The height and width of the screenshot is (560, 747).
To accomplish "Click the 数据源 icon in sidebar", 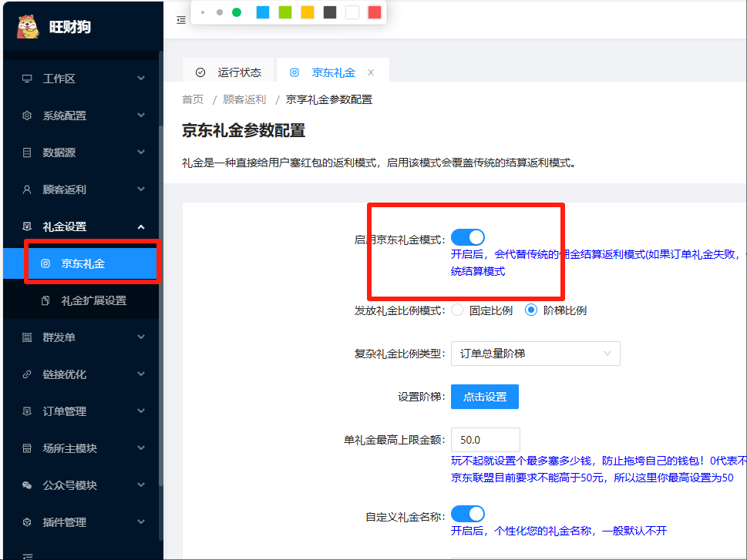I will click(x=27, y=153).
